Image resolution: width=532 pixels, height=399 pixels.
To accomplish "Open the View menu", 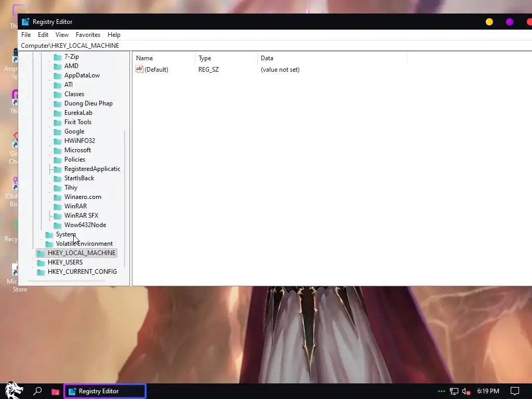I will [62, 35].
